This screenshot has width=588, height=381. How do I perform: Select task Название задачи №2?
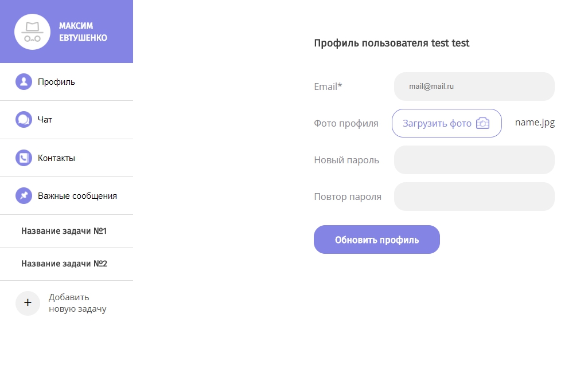tap(64, 264)
